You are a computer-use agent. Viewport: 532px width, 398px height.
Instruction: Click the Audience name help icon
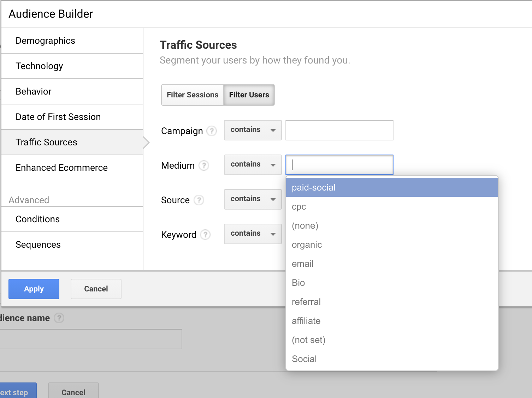pos(59,318)
